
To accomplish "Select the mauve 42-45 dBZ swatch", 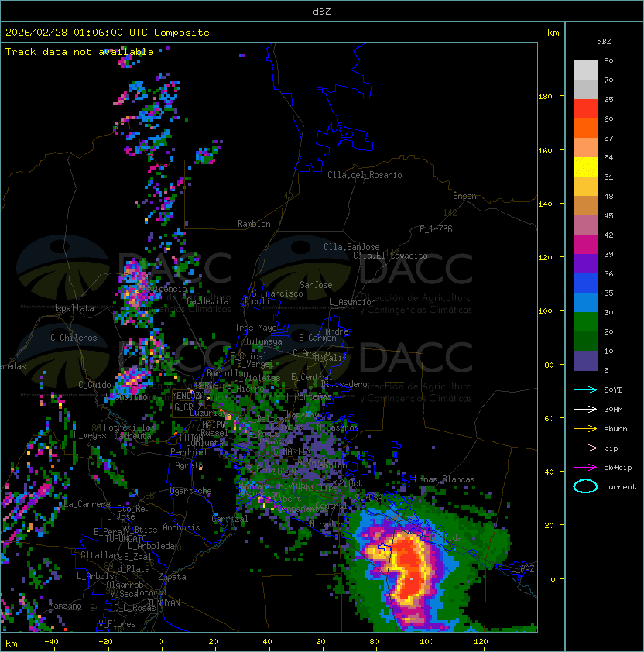I will click(585, 225).
